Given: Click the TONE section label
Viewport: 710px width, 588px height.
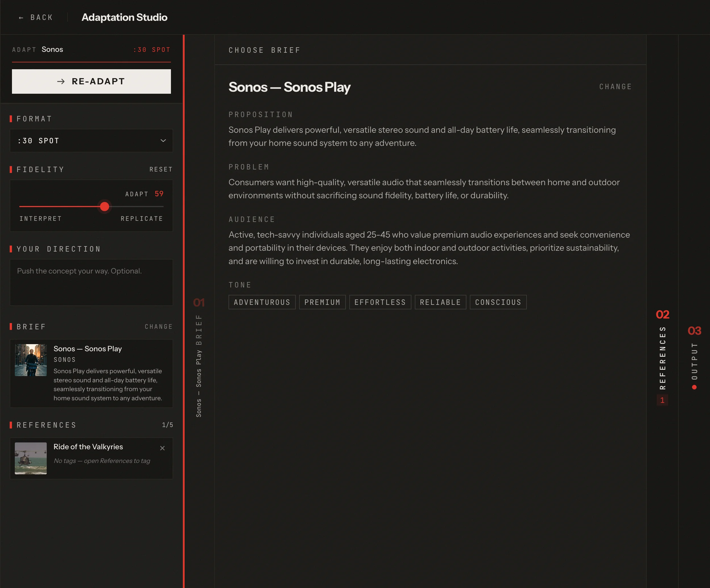Looking at the screenshot, I should point(240,285).
